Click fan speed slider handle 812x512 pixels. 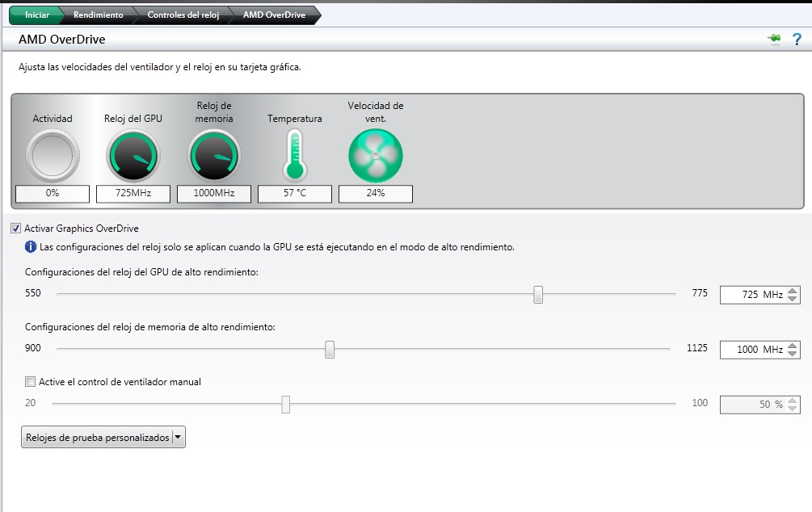[285, 405]
